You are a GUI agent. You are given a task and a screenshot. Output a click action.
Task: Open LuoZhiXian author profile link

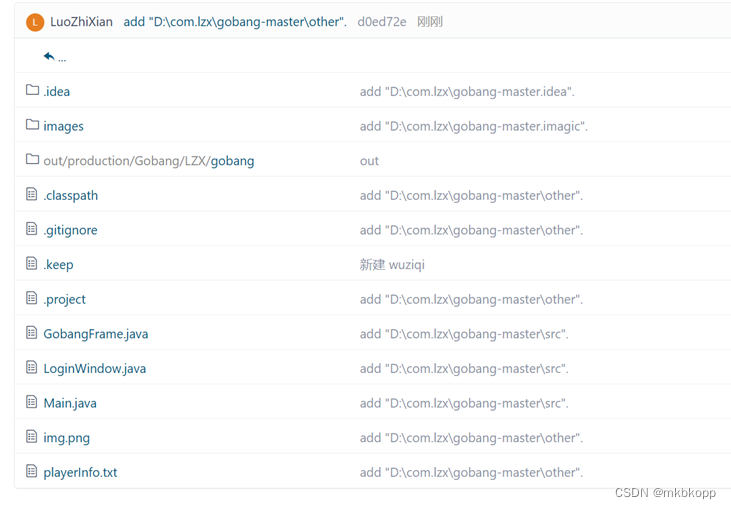[x=82, y=22]
